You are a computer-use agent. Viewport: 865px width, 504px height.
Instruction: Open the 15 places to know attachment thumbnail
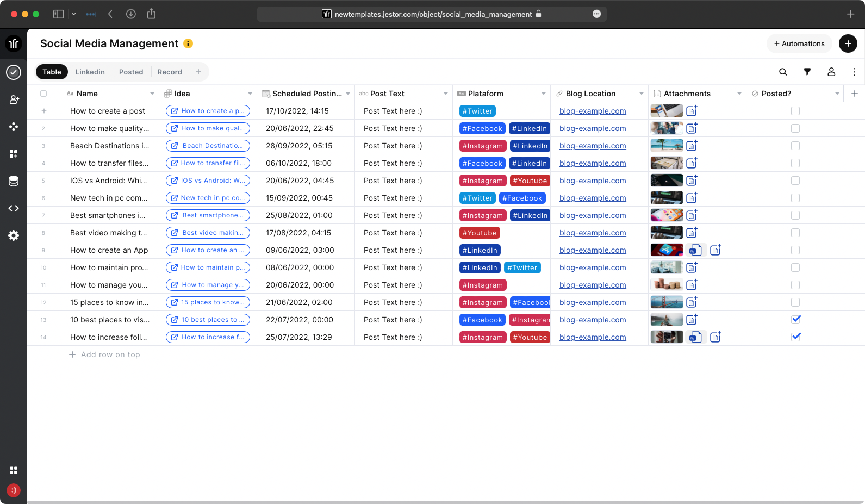tap(667, 302)
